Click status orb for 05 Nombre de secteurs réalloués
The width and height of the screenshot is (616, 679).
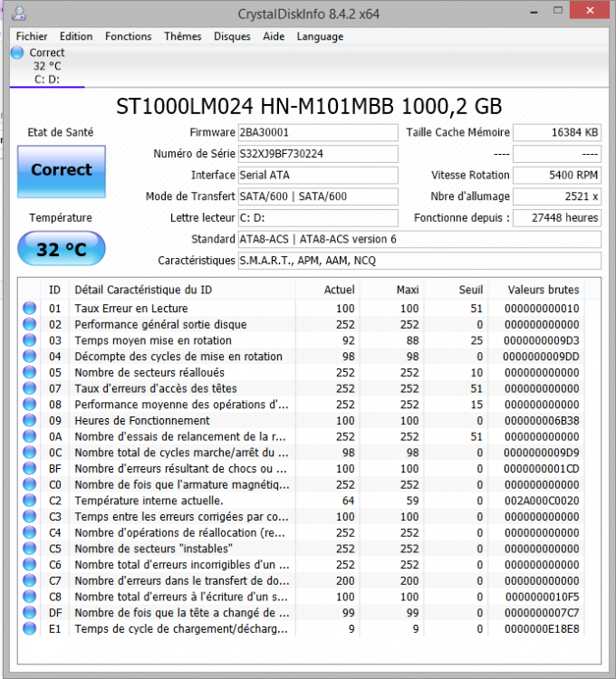tap(29, 372)
